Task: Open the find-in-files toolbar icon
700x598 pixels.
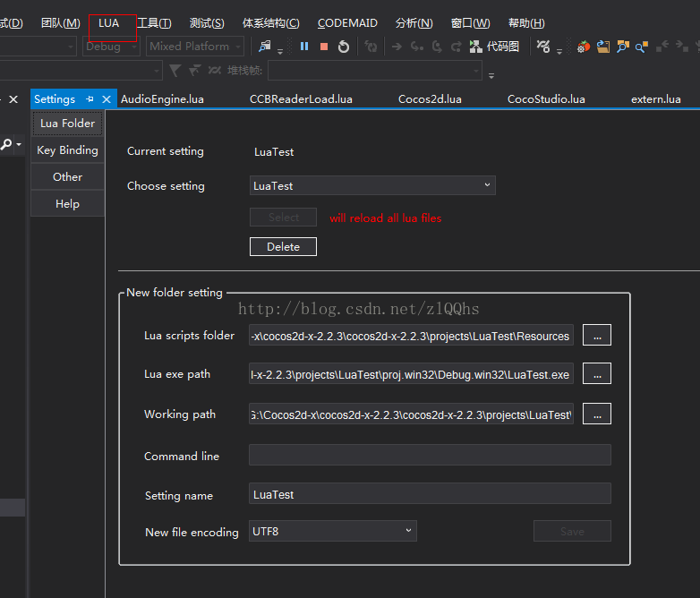Action: (x=265, y=46)
